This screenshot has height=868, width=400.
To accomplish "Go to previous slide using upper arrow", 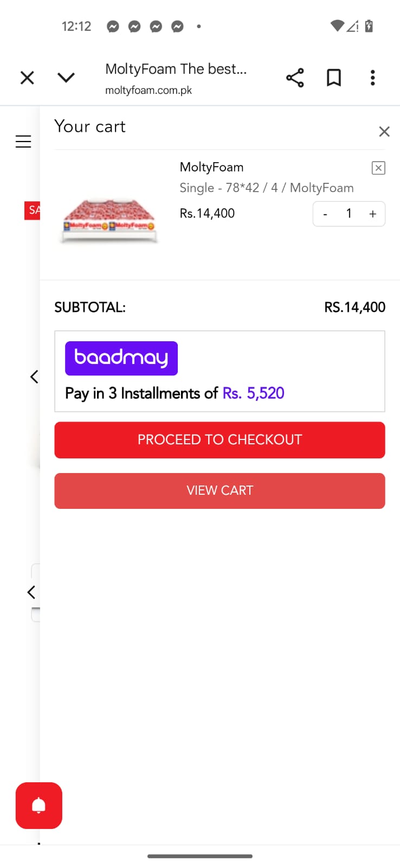I will [34, 376].
